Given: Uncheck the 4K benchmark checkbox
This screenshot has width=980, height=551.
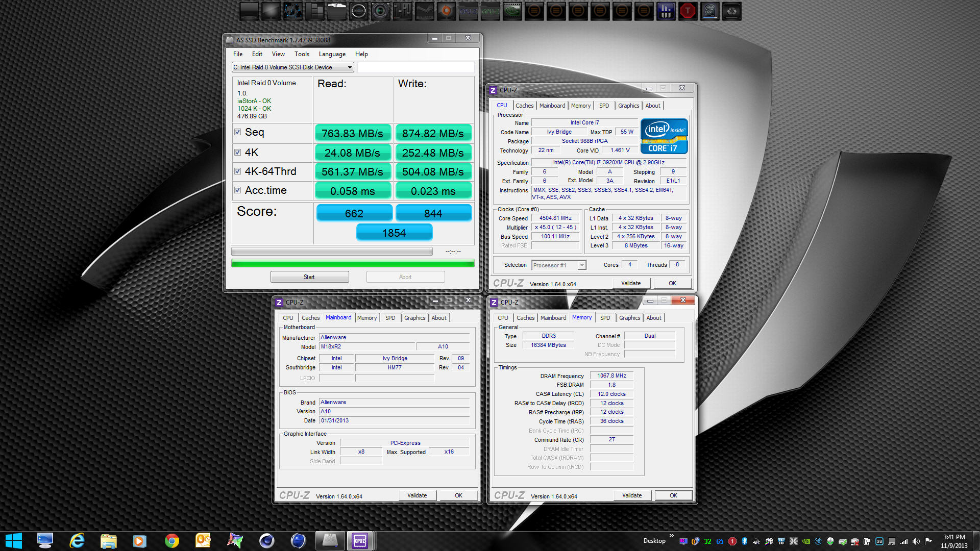Looking at the screenshot, I should 237,152.
